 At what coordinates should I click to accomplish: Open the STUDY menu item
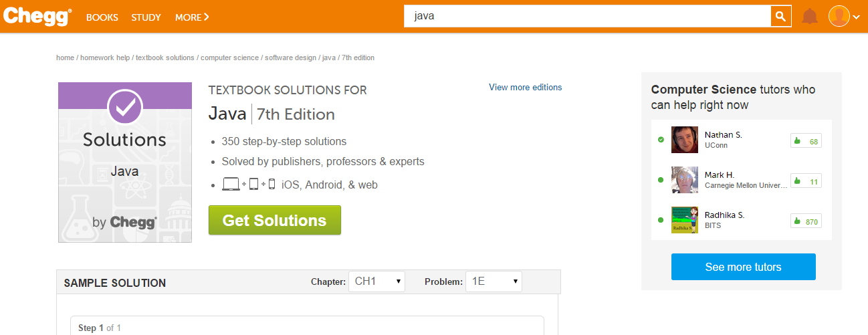[146, 17]
